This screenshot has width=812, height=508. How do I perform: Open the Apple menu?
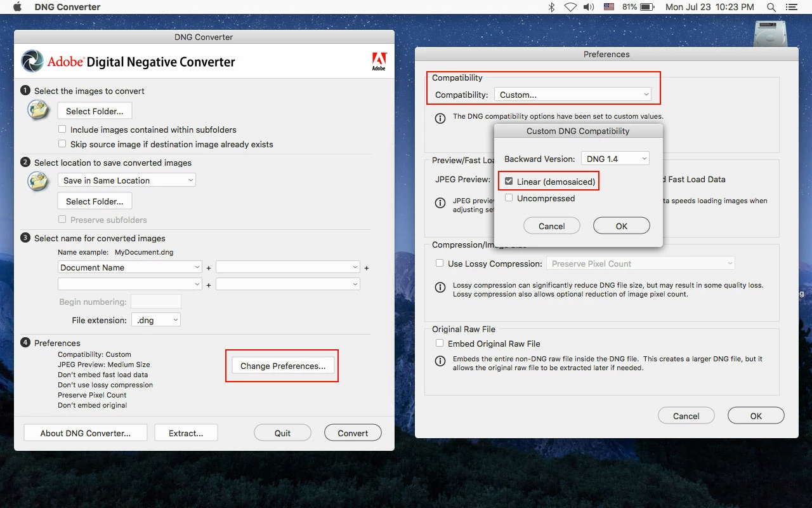point(17,7)
